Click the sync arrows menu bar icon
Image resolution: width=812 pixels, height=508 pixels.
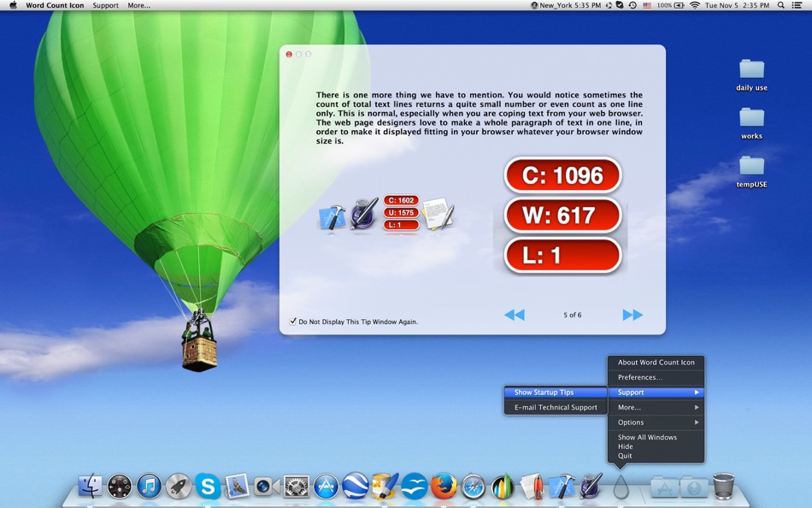tap(609, 5)
